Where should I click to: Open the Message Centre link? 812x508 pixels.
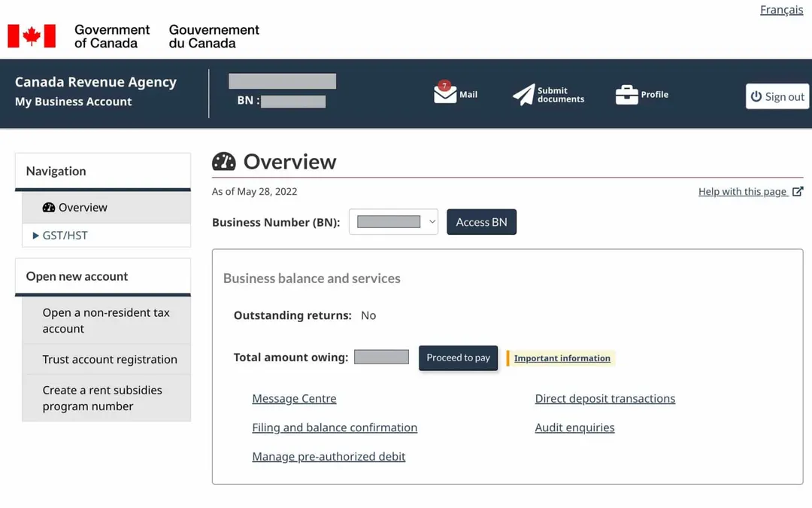(294, 399)
